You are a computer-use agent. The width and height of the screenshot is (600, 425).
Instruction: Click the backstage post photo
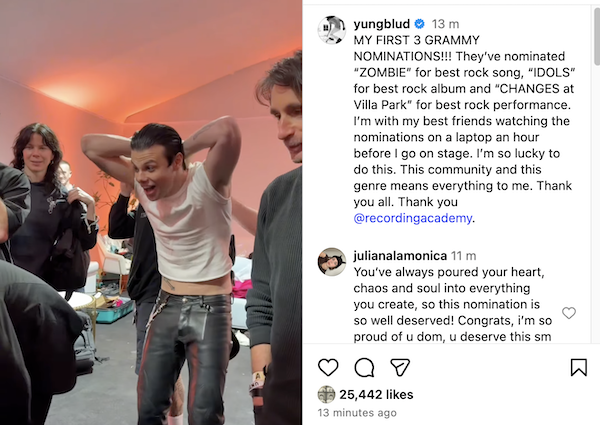(151, 212)
